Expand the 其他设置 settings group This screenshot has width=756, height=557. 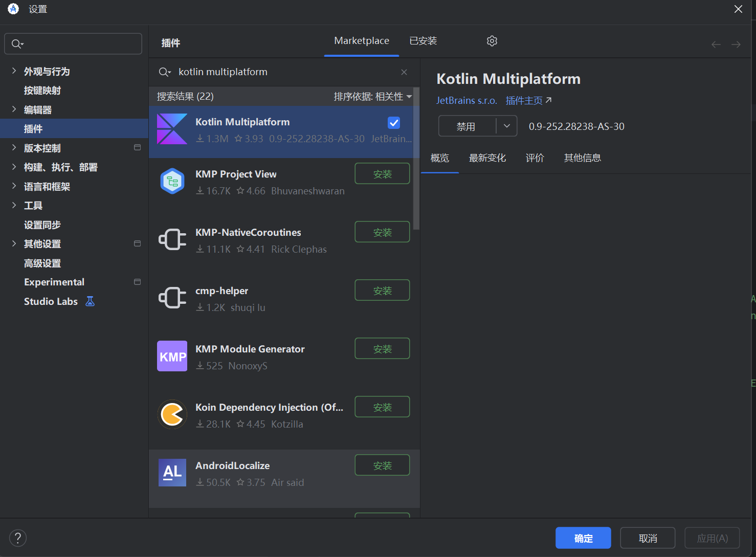coord(14,243)
